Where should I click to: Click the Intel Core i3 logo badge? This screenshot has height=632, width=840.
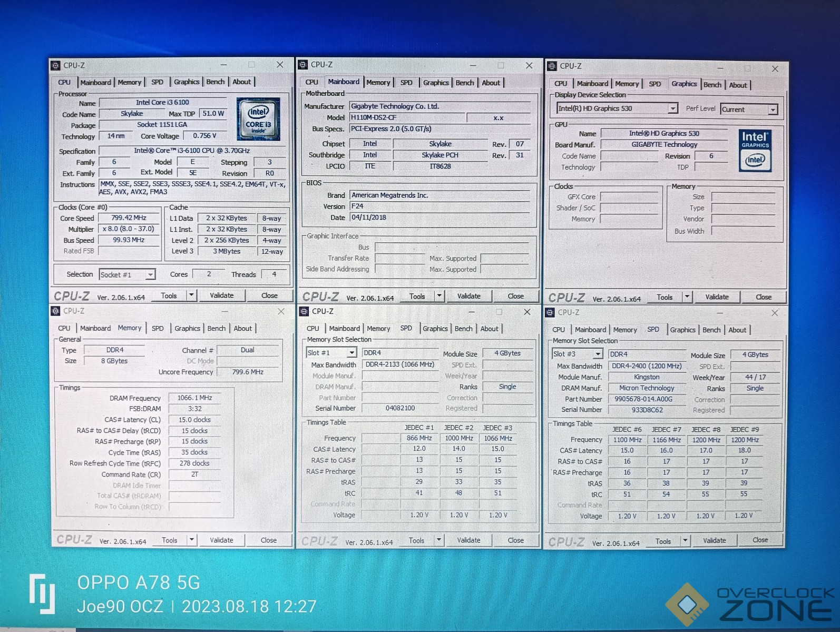coord(258,120)
